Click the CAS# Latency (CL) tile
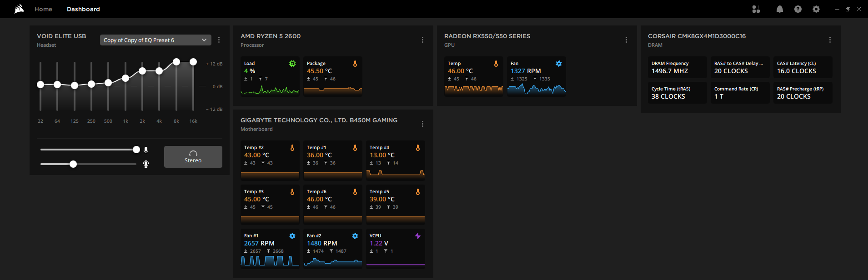Image resolution: width=868 pixels, height=280 pixels. [x=803, y=67]
